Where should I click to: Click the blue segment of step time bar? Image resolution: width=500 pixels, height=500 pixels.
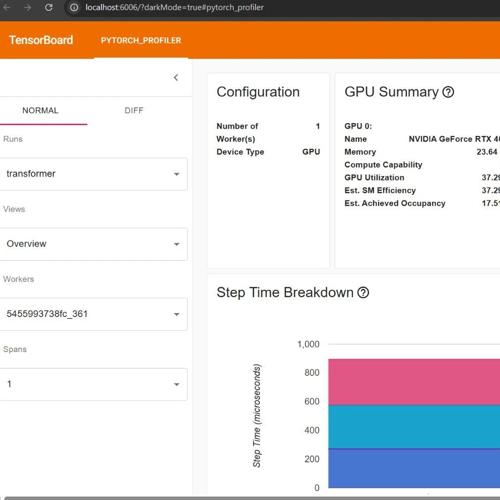coord(414,468)
